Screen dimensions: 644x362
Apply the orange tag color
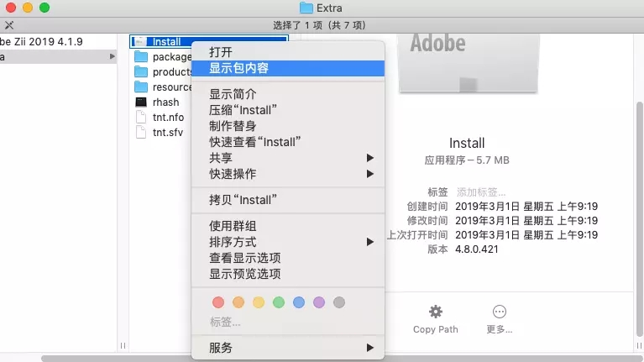click(238, 302)
